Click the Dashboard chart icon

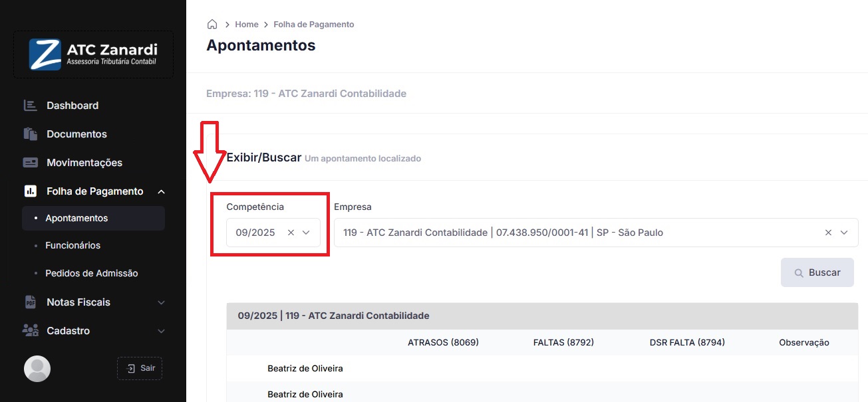[x=30, y=106]
